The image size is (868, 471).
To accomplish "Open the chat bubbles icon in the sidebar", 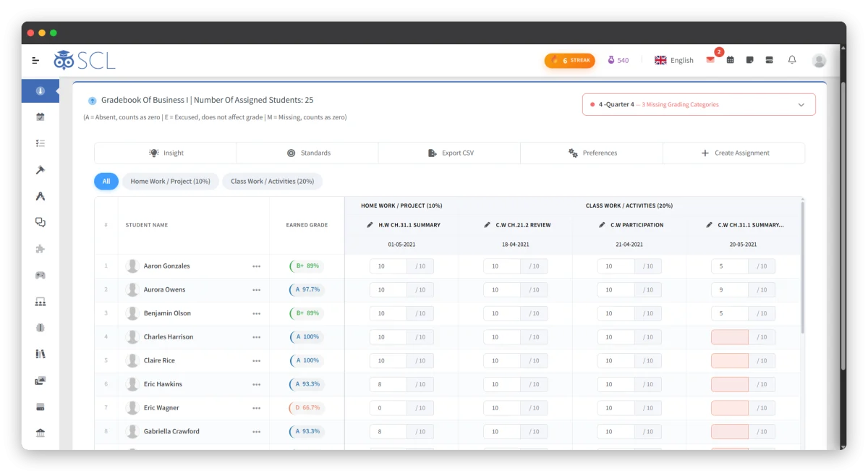I will pos(41,222).
